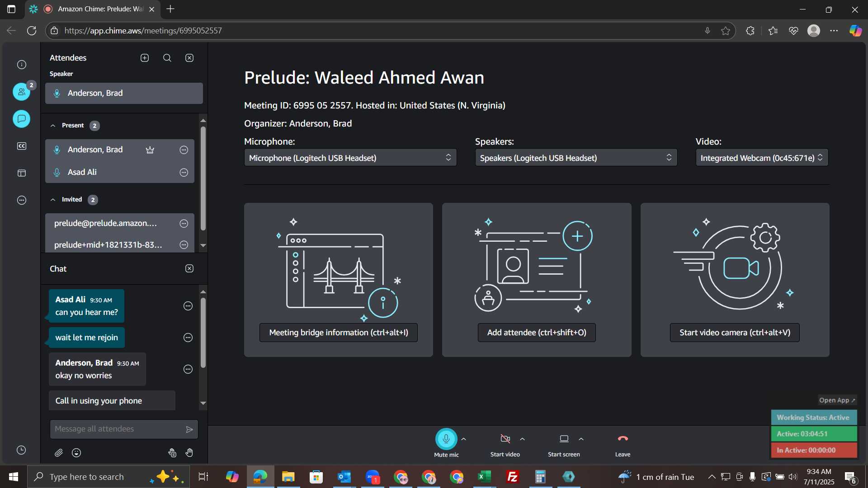The image size is (868, 488).
Task: Add attendee plus icon in Attendees header
Action: point(145,58)
